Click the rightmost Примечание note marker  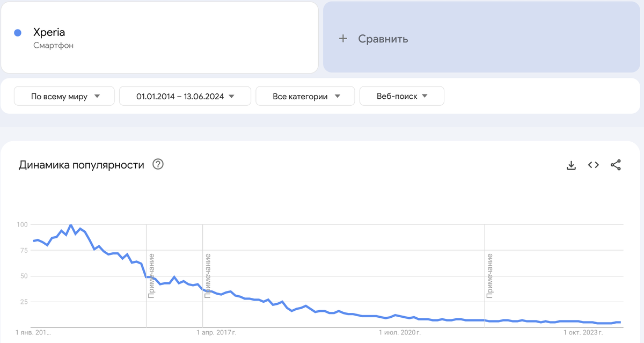coord(489,275)
